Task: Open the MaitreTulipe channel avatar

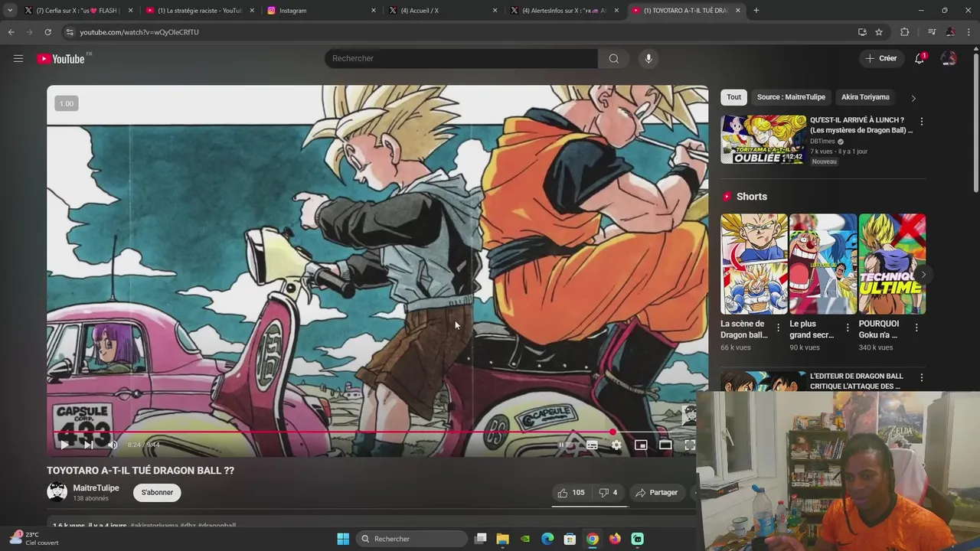Action: 57,492
